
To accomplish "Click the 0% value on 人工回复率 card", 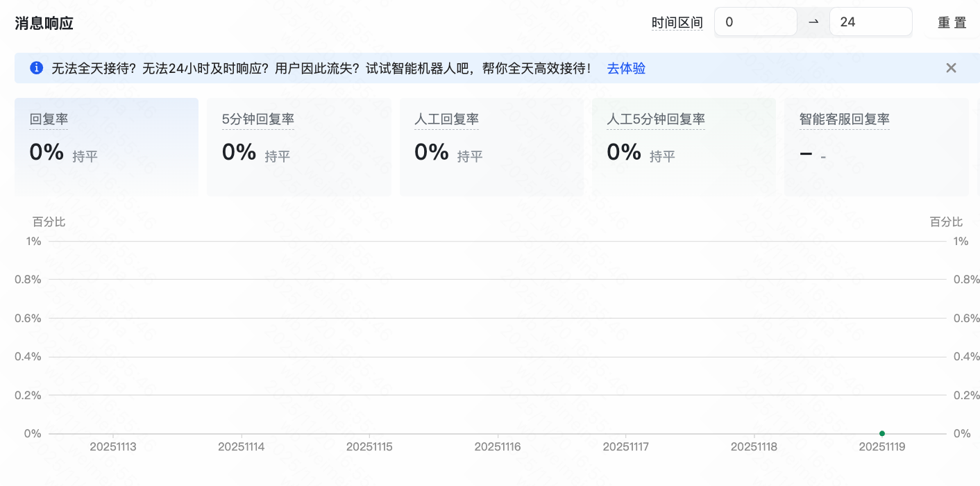I will (x=431, y=151).
